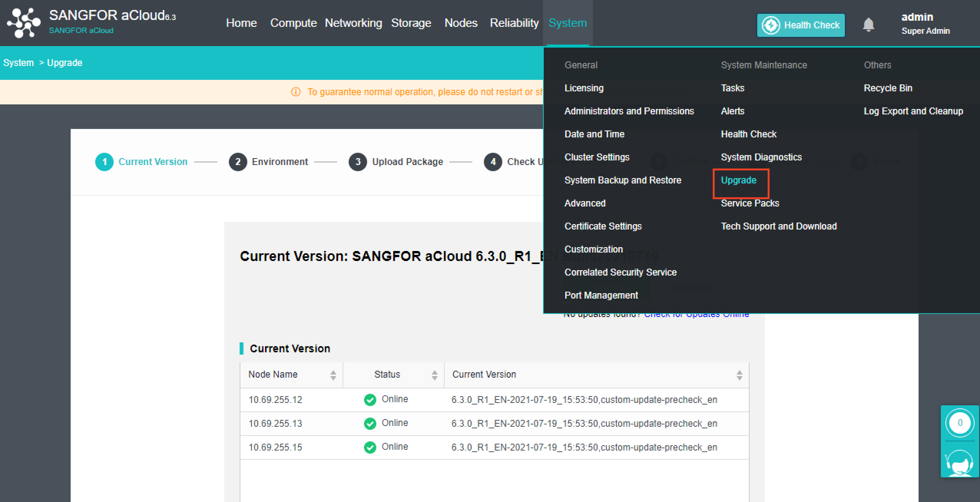Go to the Home tab
The image size is (980, 502).
(x=242, y=23)
